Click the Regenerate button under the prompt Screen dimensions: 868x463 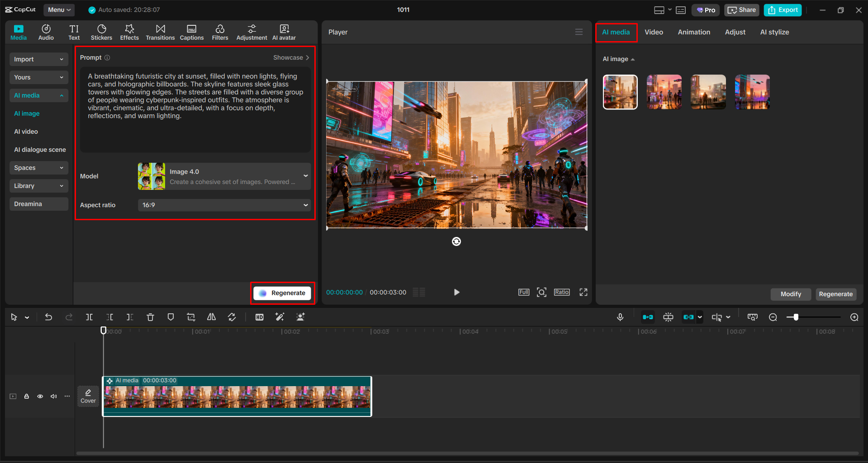pos(282,293)
